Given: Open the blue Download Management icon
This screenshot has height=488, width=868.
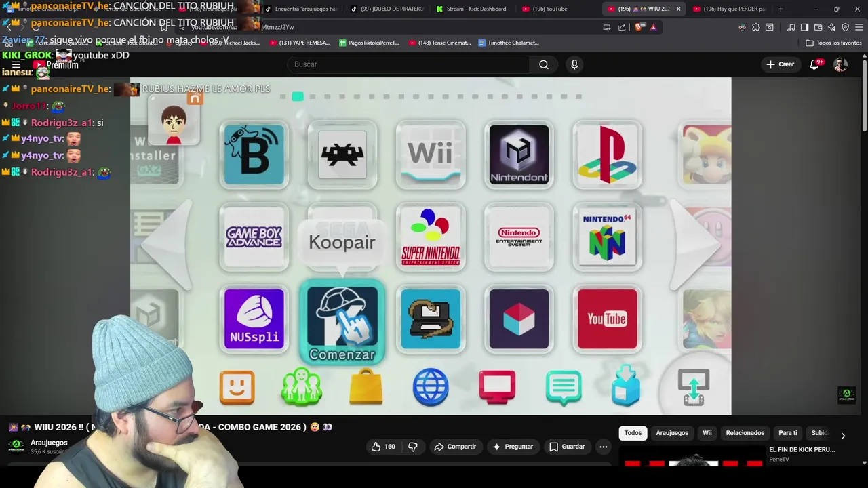Looking at the screenshot, I should click(x=626, y=386).
